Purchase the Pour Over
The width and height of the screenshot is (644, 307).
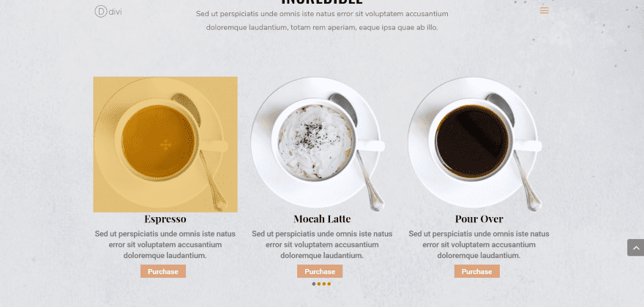[x=477, y=271]
